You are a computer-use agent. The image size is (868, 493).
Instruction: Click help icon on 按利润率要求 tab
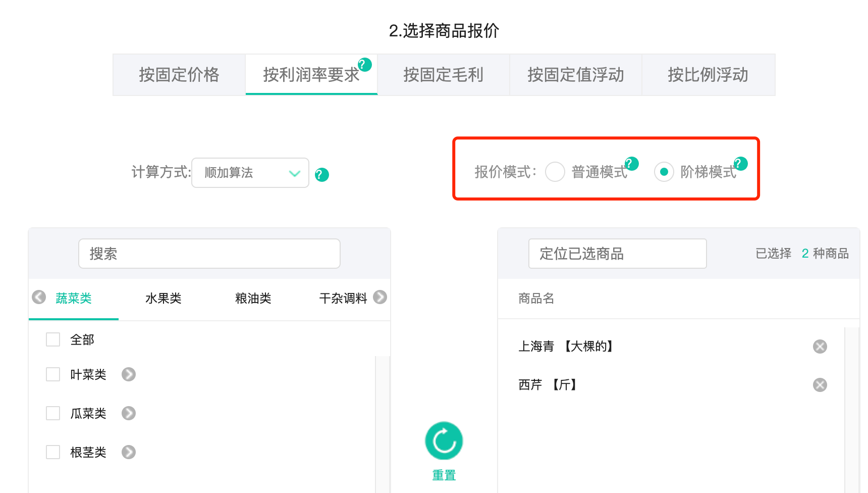365,65
